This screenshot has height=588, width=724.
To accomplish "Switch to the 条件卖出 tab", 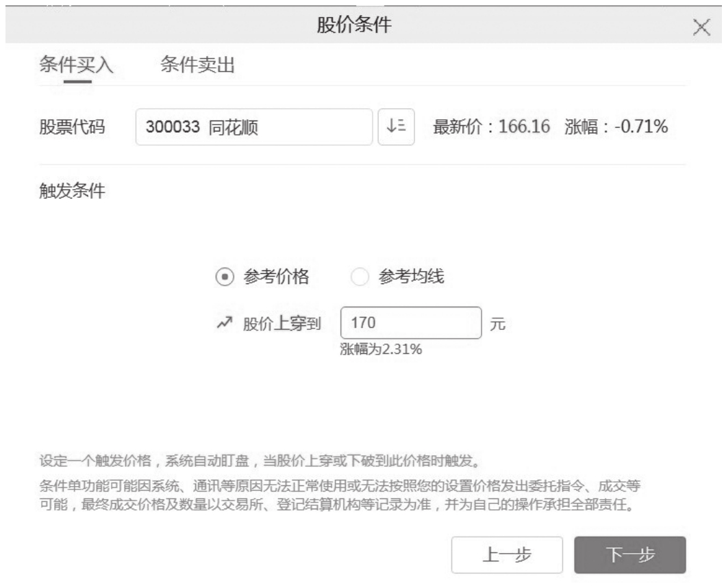I will pos(198,64).
